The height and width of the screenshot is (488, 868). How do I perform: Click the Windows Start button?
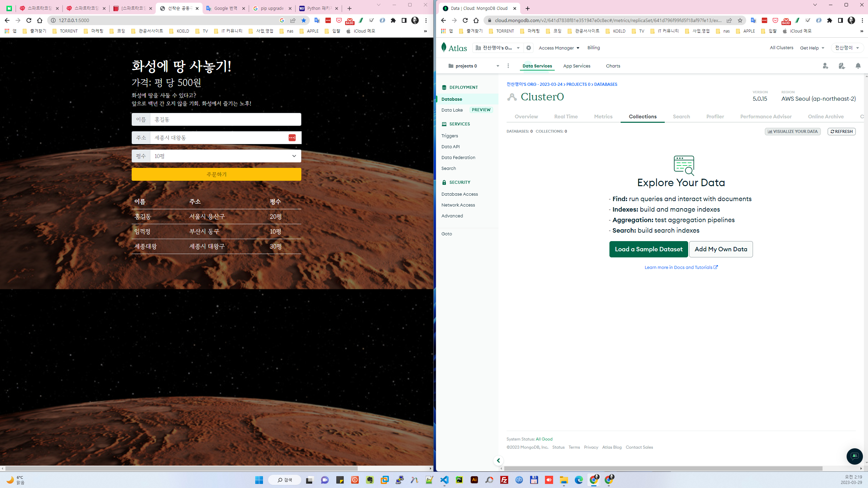(259, 480)
